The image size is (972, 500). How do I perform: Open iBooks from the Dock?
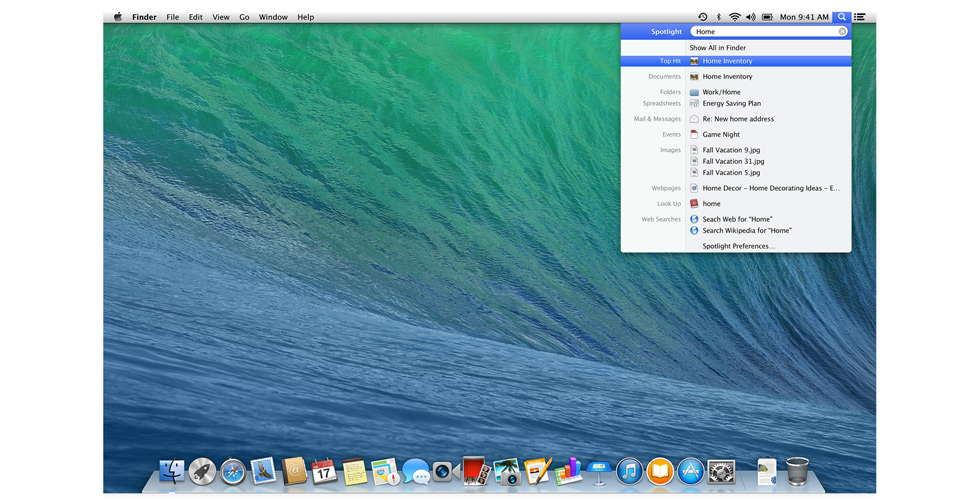(659, 472)
